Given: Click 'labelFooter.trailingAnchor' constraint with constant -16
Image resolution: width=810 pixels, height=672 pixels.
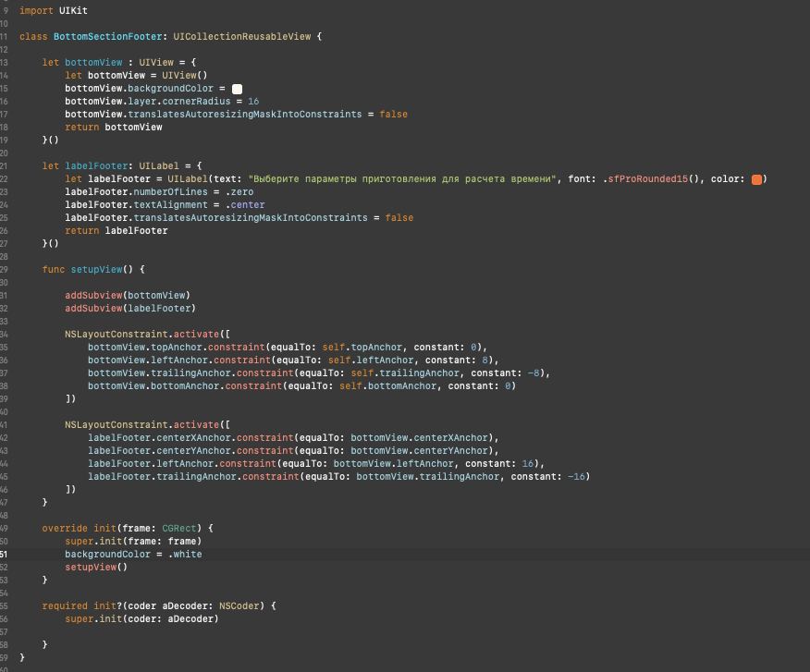Looking at the screenshot, I should click(338, 477).
